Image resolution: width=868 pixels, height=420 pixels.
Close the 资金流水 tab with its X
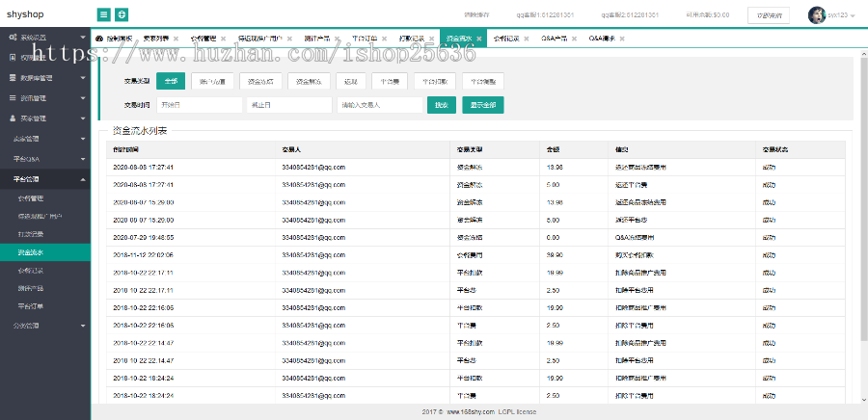[479, 38]
